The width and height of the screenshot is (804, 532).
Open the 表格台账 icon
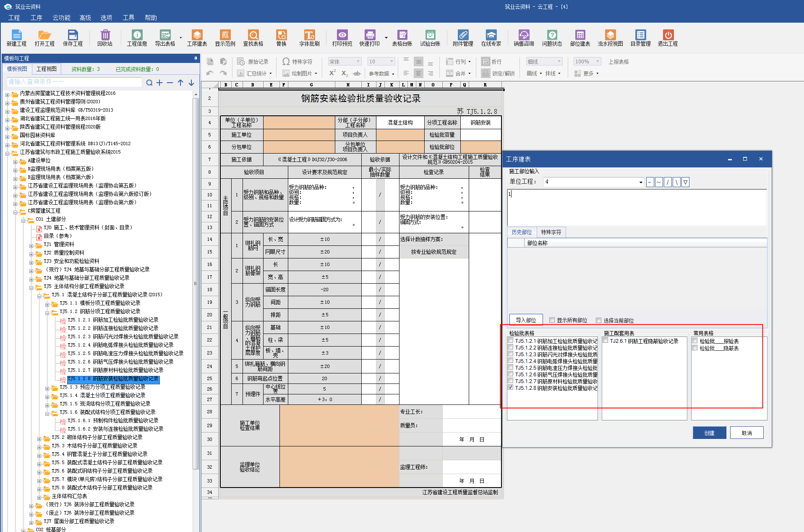point(402,38)
